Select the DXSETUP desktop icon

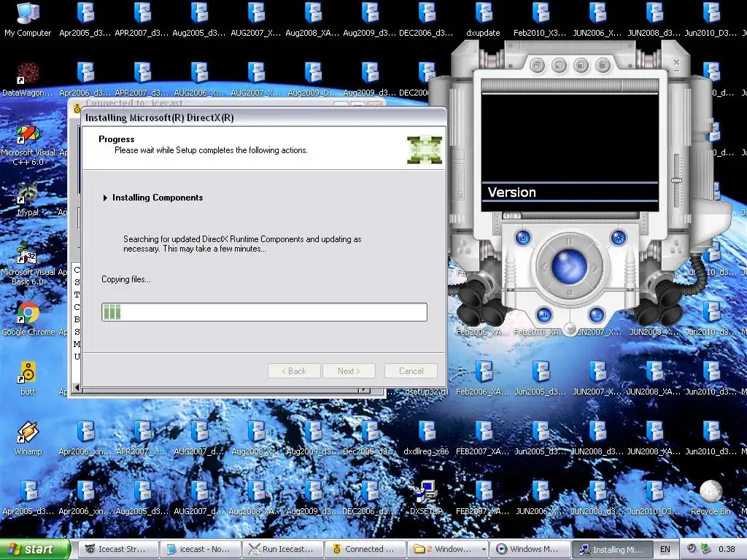coord(426,498)
